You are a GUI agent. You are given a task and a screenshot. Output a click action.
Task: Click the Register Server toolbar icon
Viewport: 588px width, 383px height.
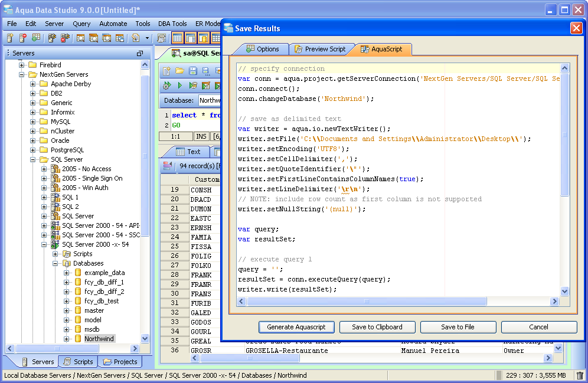coord(10,38)
